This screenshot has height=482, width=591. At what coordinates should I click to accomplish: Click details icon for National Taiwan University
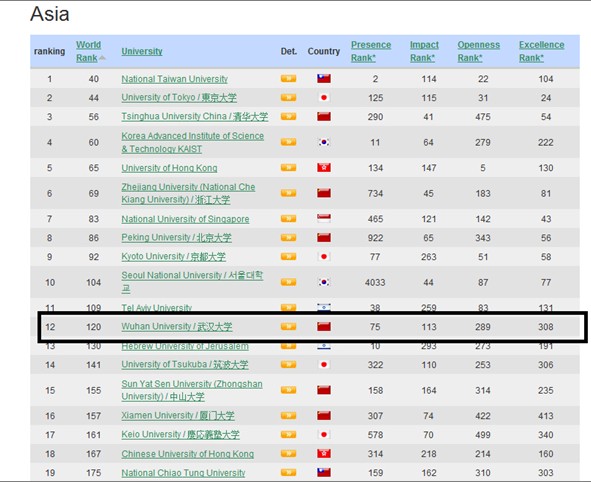288,78
